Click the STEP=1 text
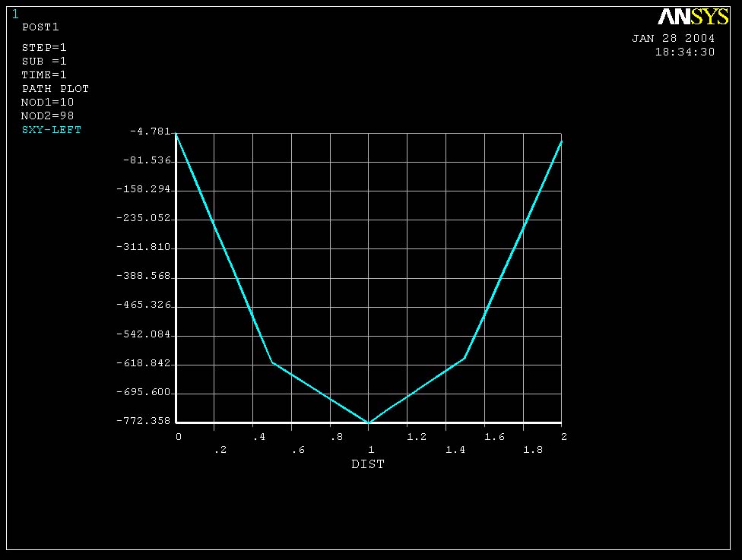Screen dimensions: 742x560 point(44,47)
